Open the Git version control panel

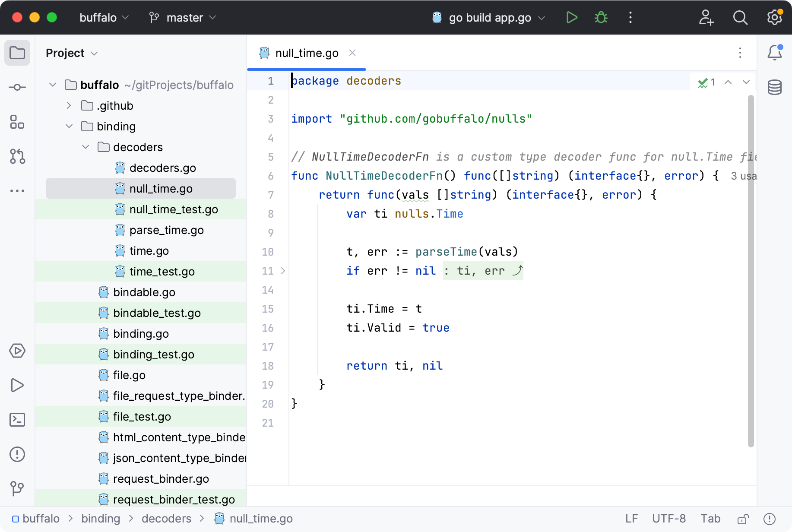17,488
